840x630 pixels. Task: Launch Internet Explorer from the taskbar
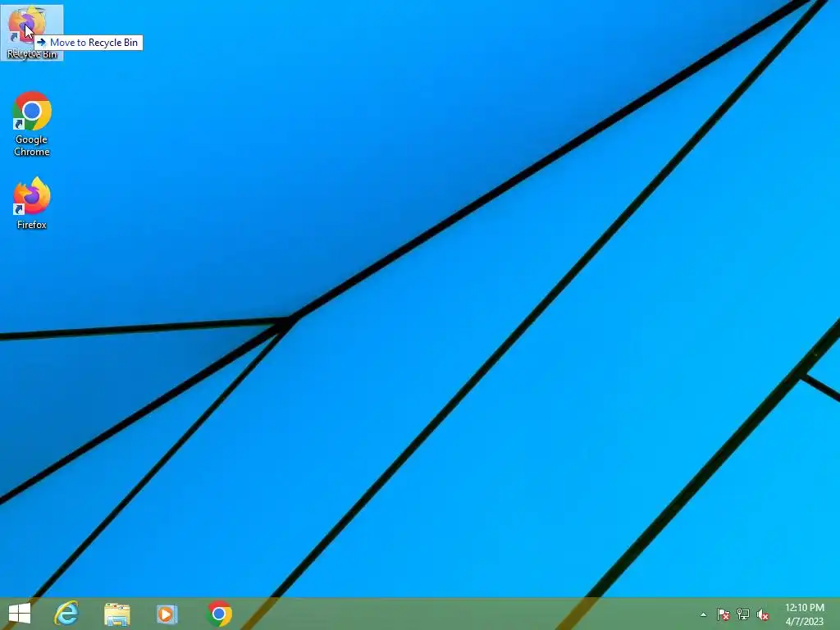point(67,614)
